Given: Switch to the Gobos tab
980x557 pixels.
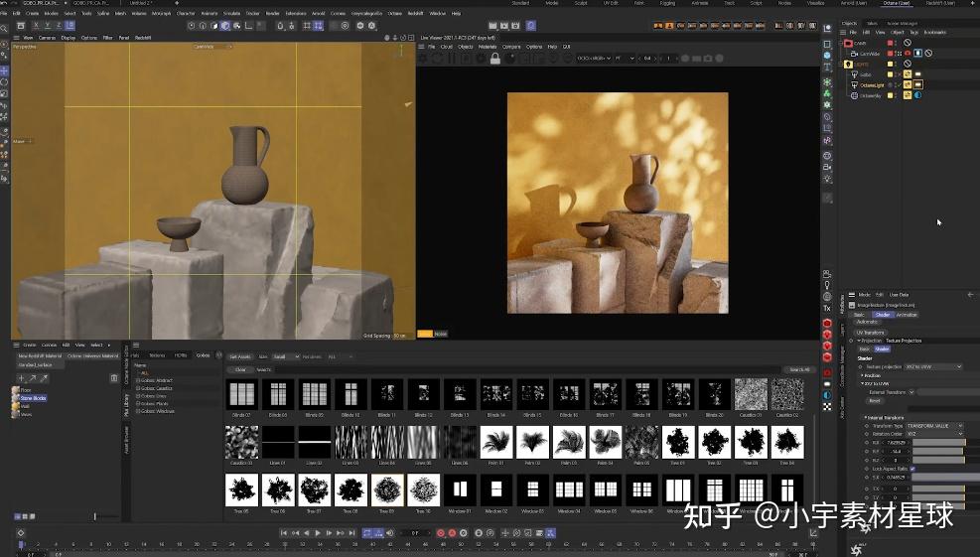Looking at the screenshot, I should [203, 355].
